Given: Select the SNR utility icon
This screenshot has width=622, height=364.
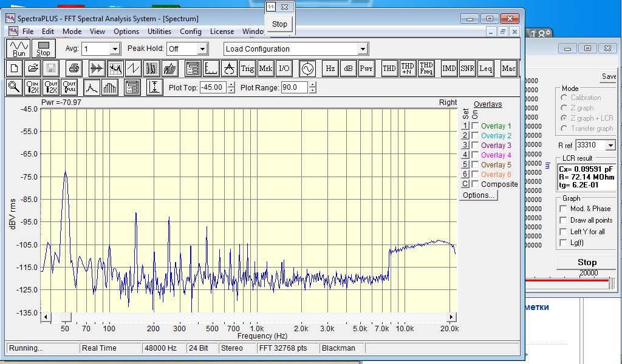Looking at the screenshot, I should pyautogui.click(x=467, y=69).
